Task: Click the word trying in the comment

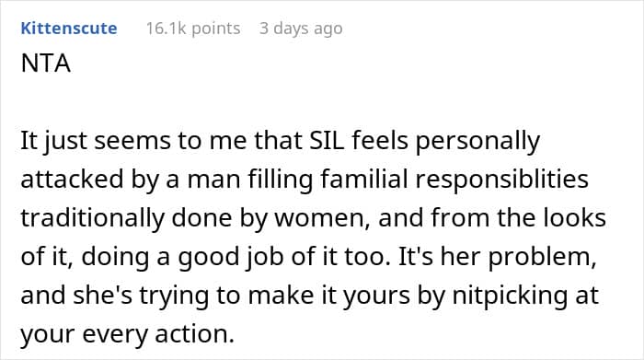Action: coord(175,296)
